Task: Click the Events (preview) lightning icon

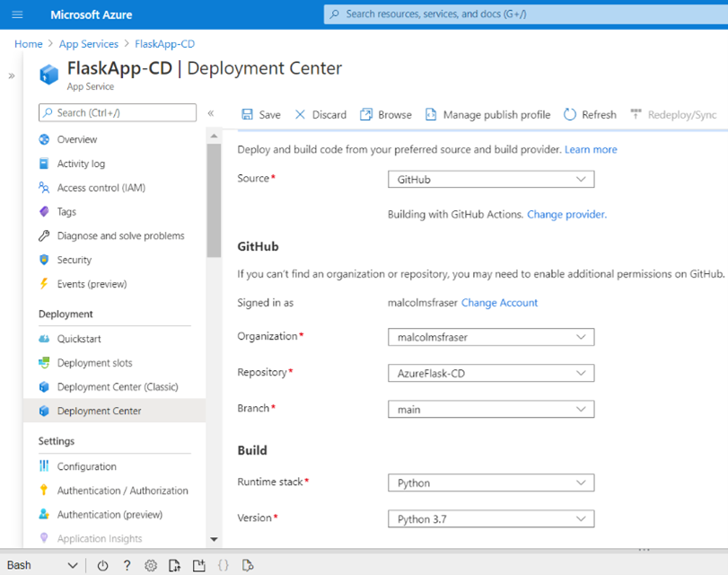Action: point(44,284)
